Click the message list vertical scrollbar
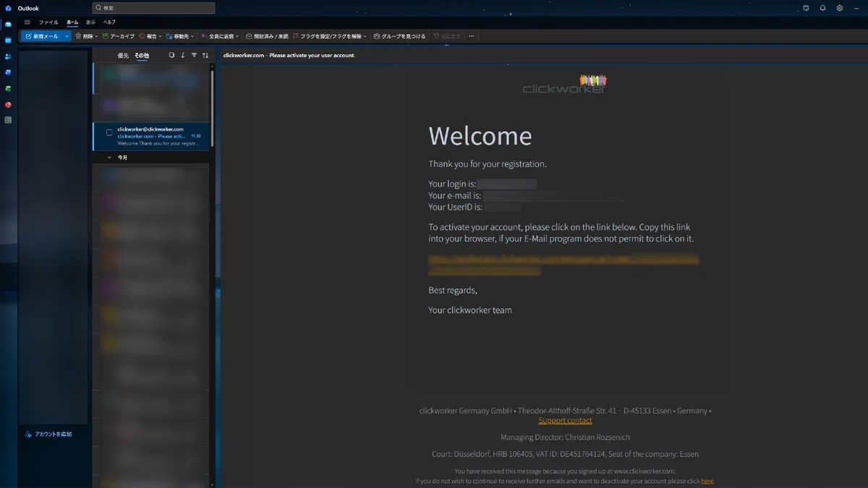 (212, 108)
